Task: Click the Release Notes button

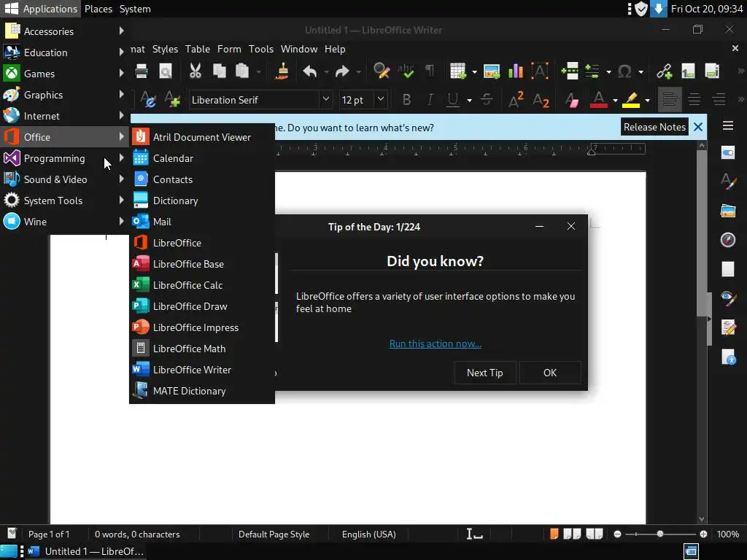Action: (x=654, y=127)
